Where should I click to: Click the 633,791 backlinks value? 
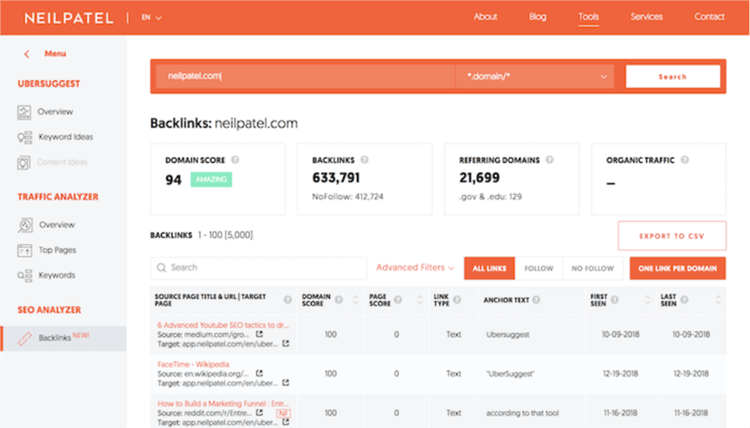(336, 178)
